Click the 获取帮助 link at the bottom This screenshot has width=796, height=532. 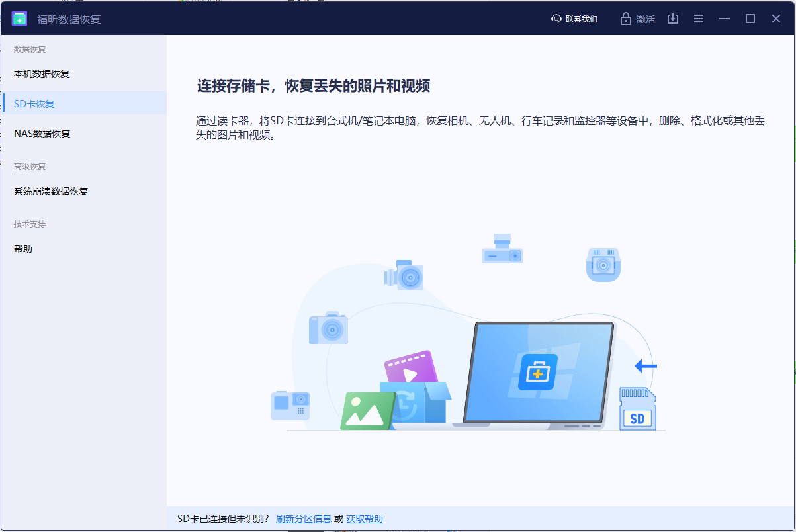coord(365,519)
